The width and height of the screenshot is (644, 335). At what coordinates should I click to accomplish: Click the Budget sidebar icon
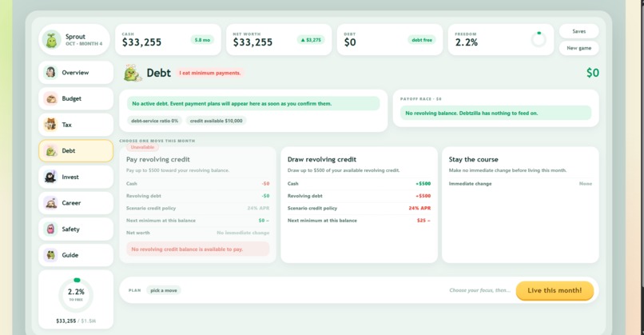tap(50, 98)
